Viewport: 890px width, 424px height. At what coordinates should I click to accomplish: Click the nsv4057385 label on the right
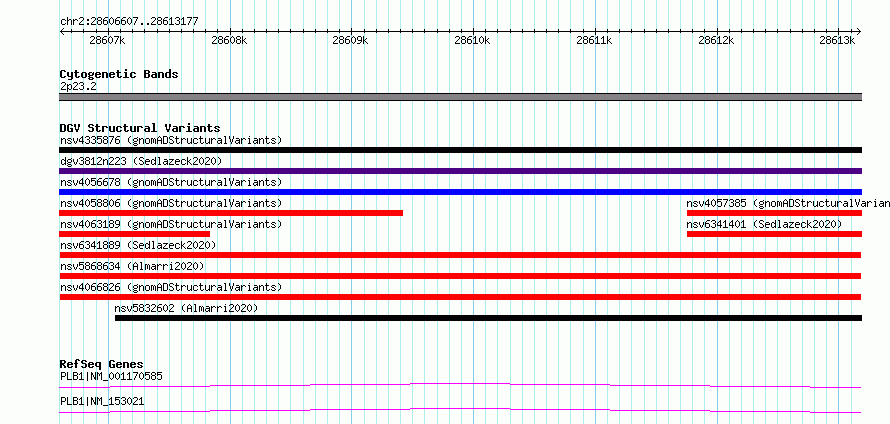click(x=788, y=203)
